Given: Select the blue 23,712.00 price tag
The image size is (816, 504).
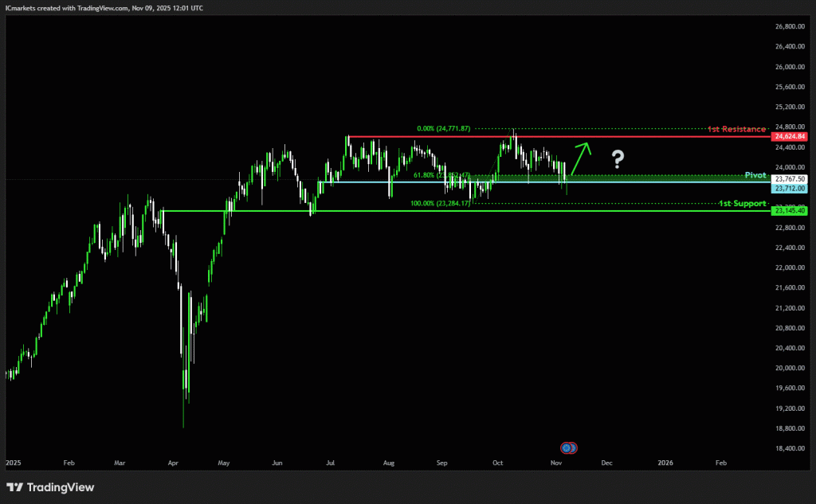Looking at the screenshot, I should coord(790,189).
